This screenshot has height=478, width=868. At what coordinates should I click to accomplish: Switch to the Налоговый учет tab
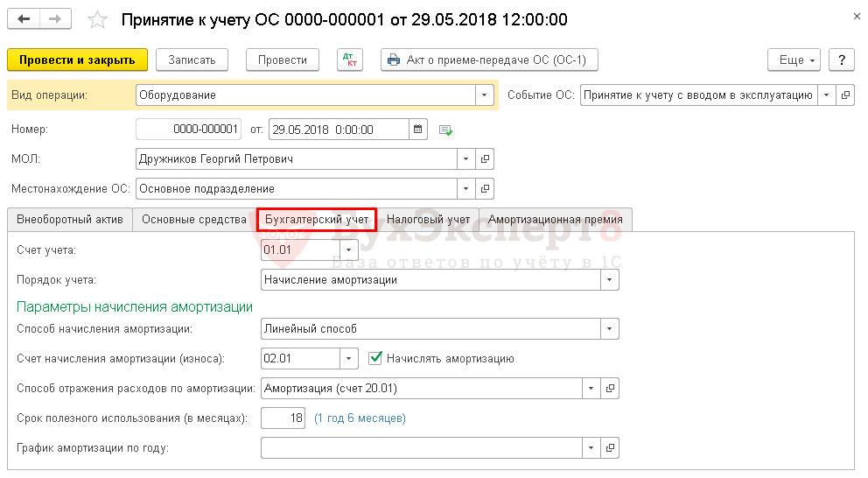428,220
